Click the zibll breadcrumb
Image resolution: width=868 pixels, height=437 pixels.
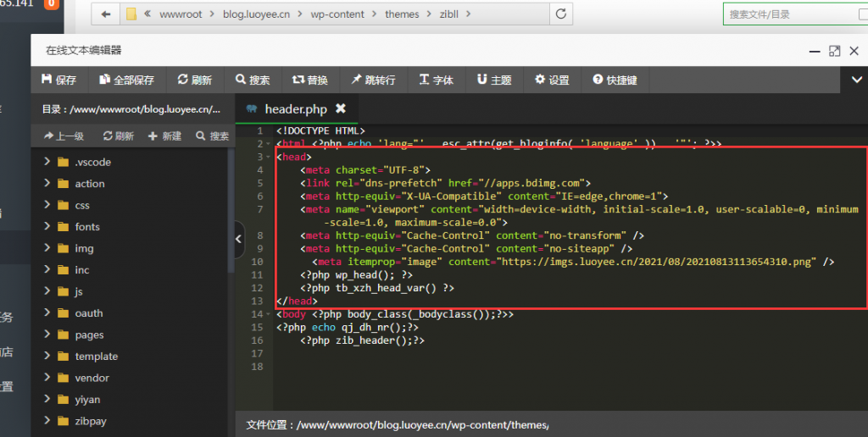coord(449,14)
